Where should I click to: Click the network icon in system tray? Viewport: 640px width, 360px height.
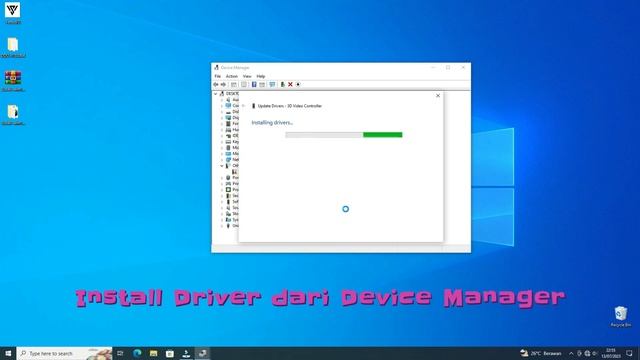tap(587, 353)
